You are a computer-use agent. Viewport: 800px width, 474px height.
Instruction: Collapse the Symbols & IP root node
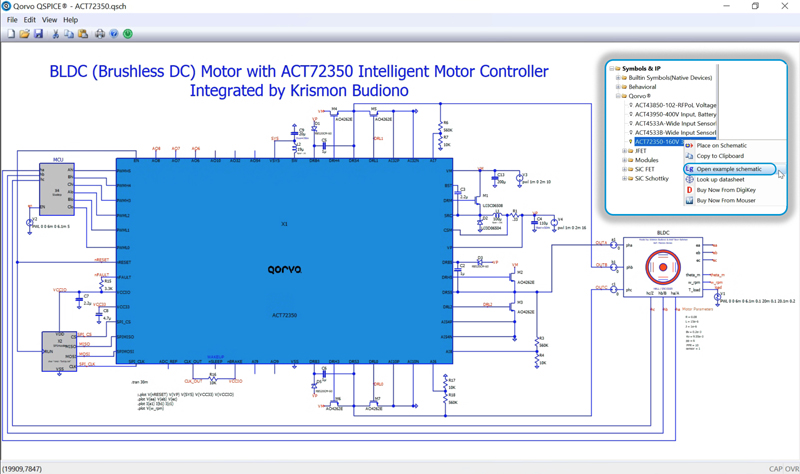pos(611,68)
